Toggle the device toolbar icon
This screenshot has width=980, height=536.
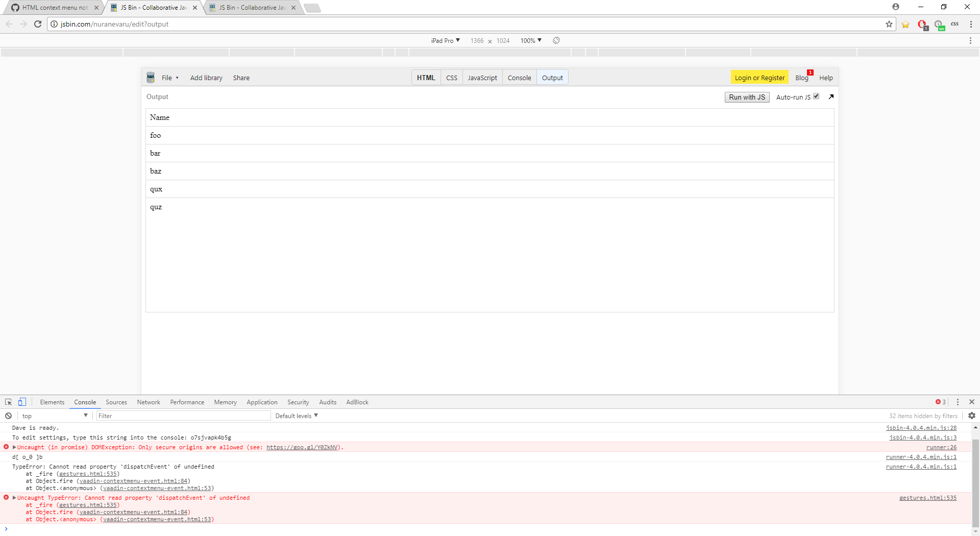coord(22,402)
